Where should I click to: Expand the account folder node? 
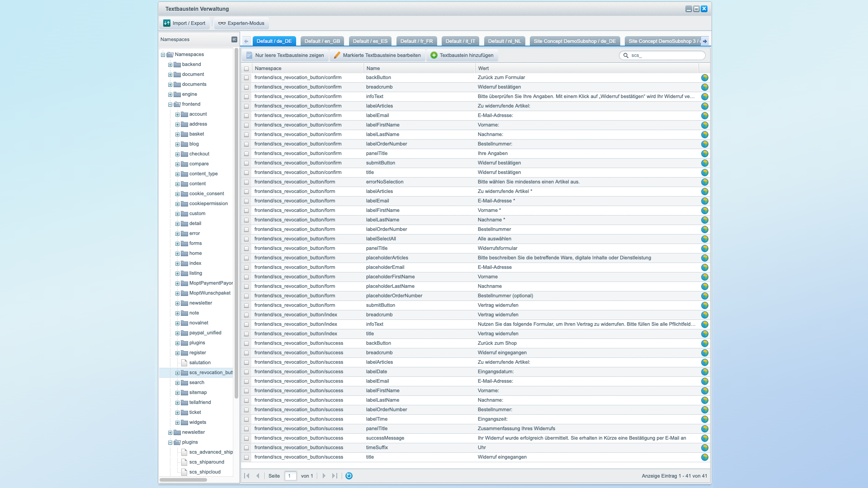pos(177,114)
